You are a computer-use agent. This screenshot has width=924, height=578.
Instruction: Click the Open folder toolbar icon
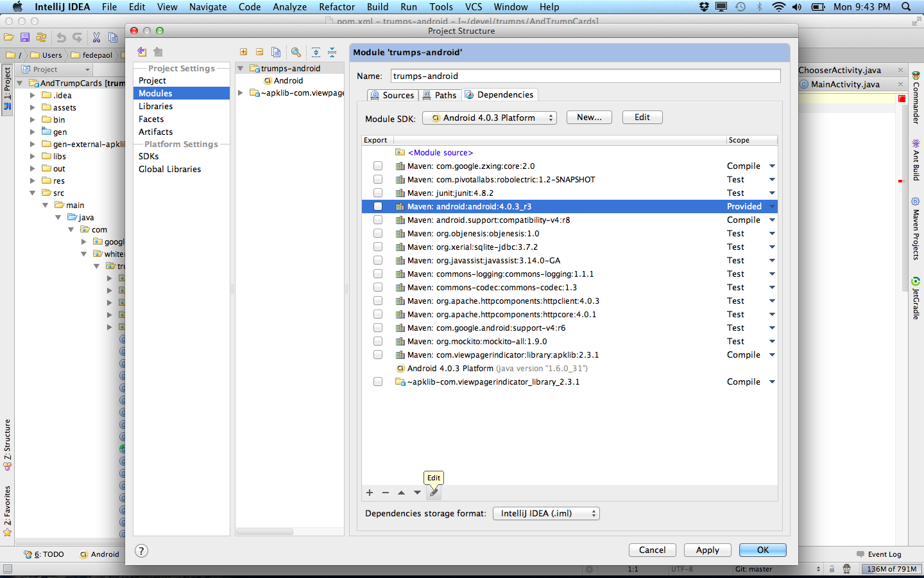pos(9,38)
